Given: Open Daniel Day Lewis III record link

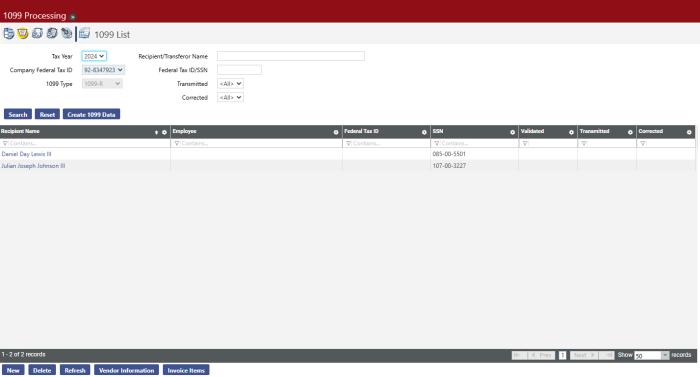Looking at the screenshot, I should [26, 154].
